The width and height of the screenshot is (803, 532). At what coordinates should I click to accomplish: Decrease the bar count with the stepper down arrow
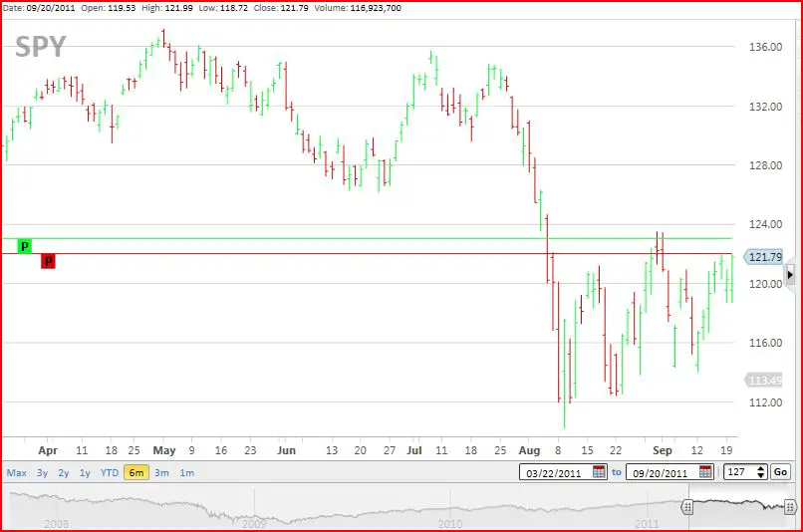pos(760,475)
